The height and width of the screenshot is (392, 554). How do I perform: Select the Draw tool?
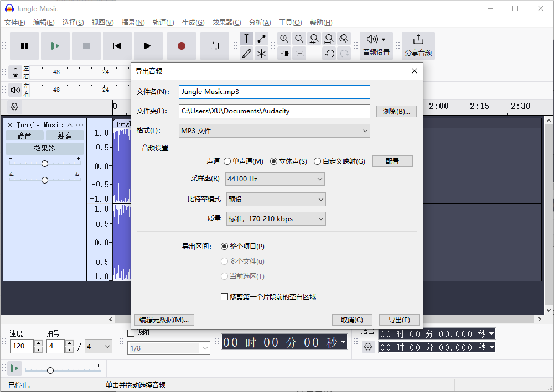click(246, 53)
